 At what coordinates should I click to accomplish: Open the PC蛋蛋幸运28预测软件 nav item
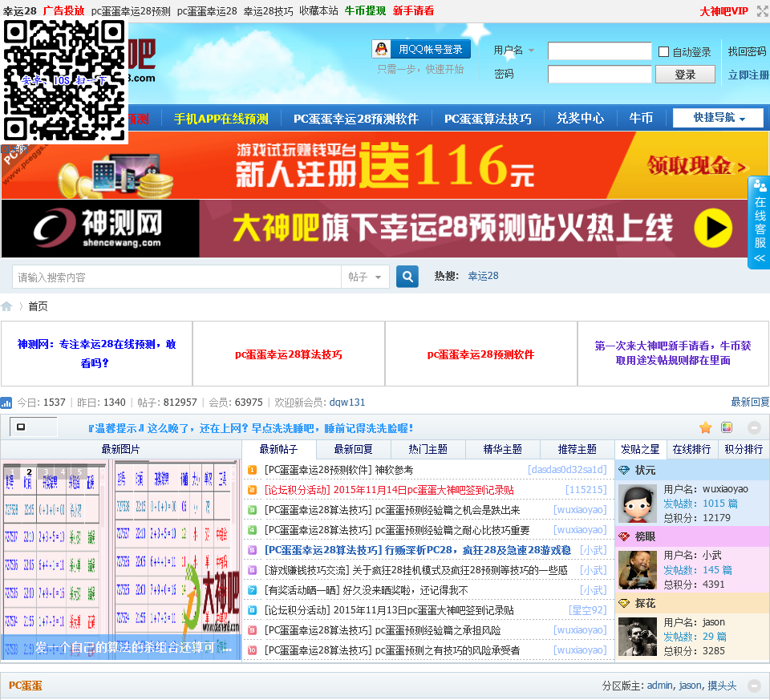pos(356,119)
